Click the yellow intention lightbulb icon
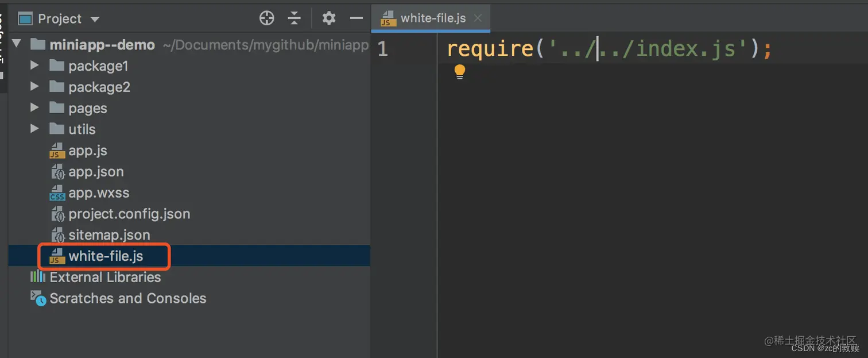This screenshot has width=868, height=358. pyautogui.click(x=460, y=72)
